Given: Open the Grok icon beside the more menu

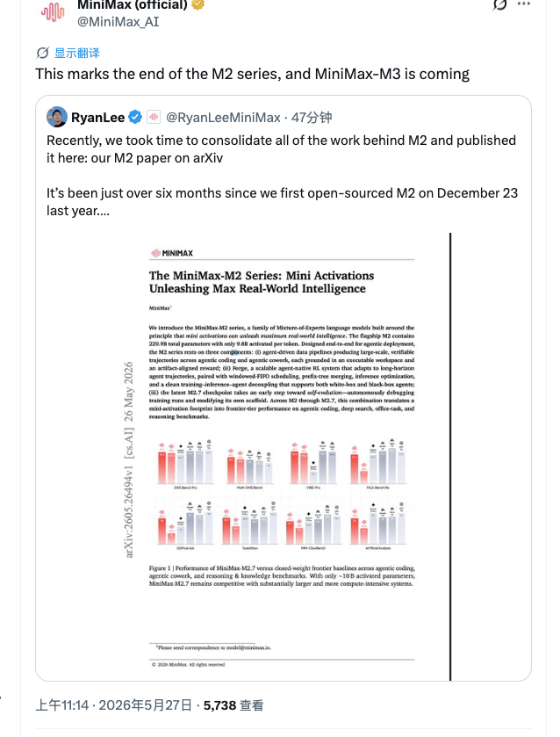Looking at the screenshot, I should coord(499,4).
